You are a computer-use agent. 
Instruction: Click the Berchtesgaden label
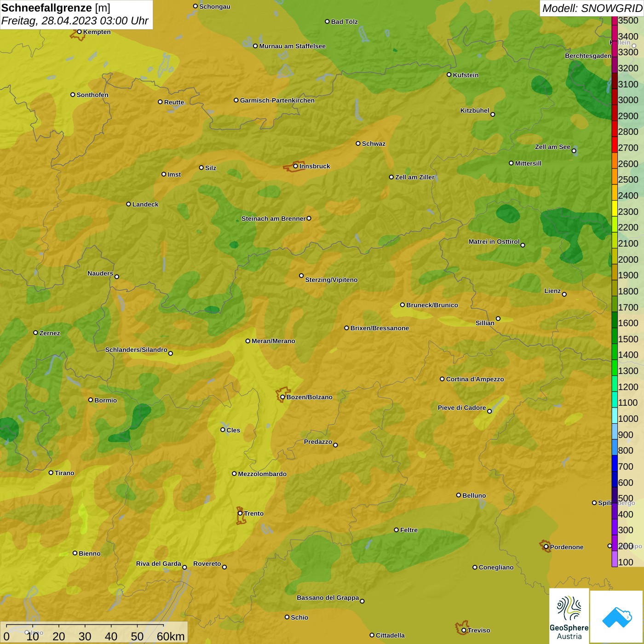pyautogui.click(x=588, y=56)
